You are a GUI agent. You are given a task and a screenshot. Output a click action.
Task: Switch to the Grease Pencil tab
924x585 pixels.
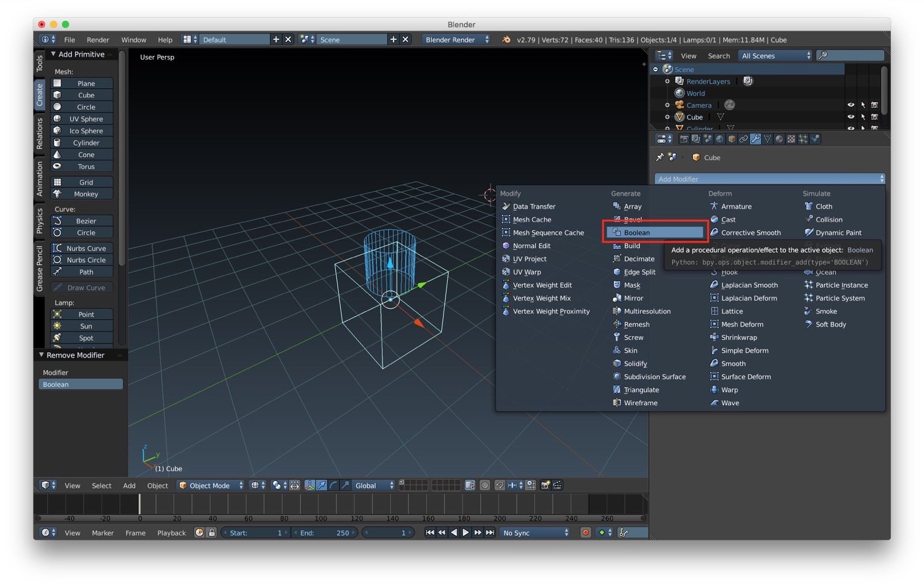coord(39,268)
